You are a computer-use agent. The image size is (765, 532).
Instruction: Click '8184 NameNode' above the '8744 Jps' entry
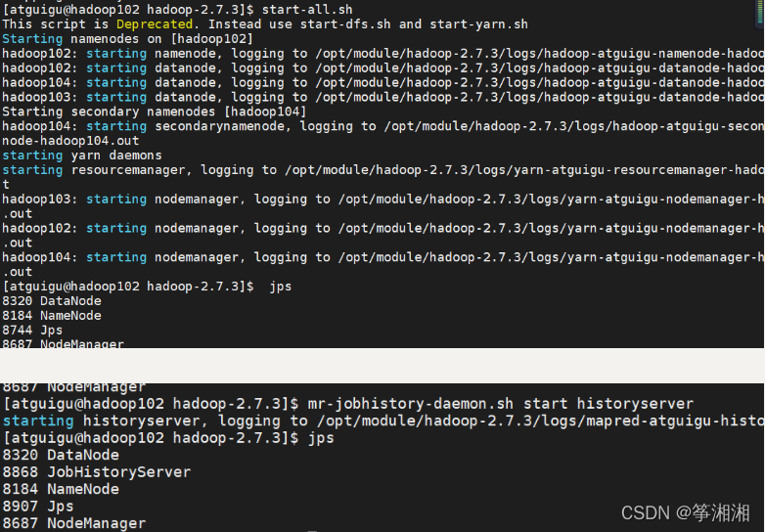52,316
